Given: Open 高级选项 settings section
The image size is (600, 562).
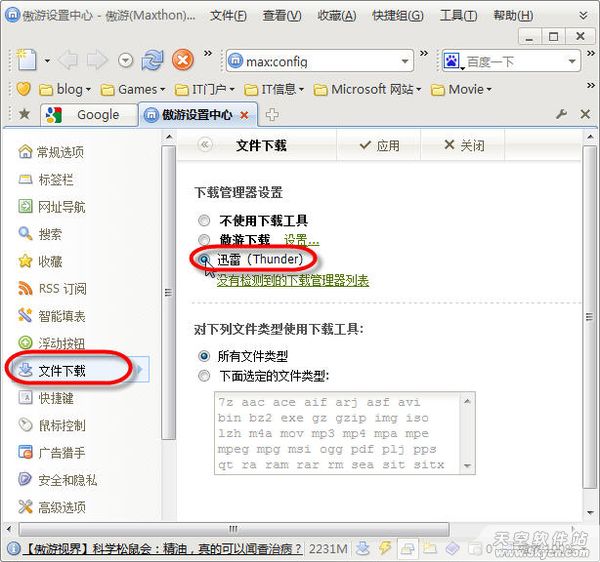Looking at the screenshot, I should (52, 507).
